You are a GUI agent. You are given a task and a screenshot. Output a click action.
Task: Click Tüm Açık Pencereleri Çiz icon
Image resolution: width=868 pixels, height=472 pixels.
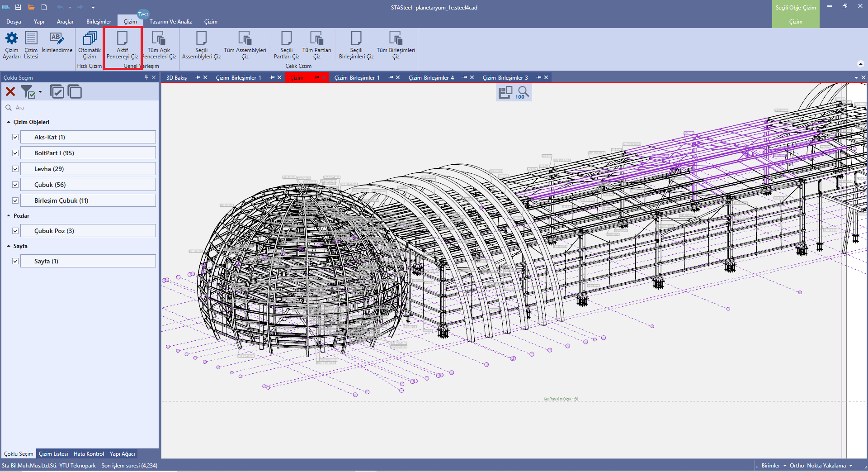[159, 39]
